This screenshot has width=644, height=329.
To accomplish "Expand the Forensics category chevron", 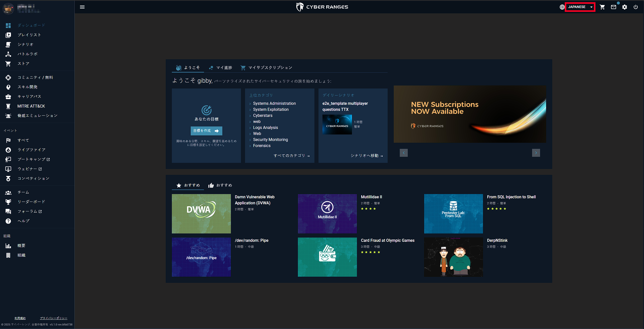I will 250,146.
